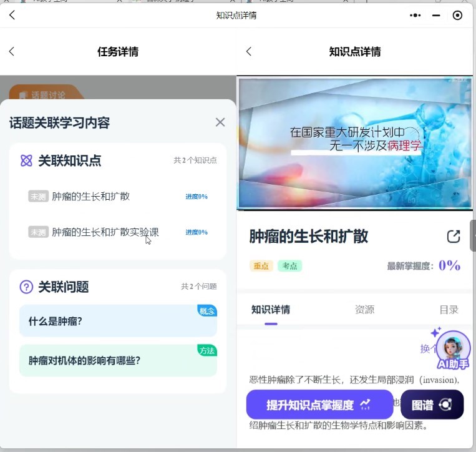Go back from 任务详情 page
476x452 pixels.
pos(12,52)
